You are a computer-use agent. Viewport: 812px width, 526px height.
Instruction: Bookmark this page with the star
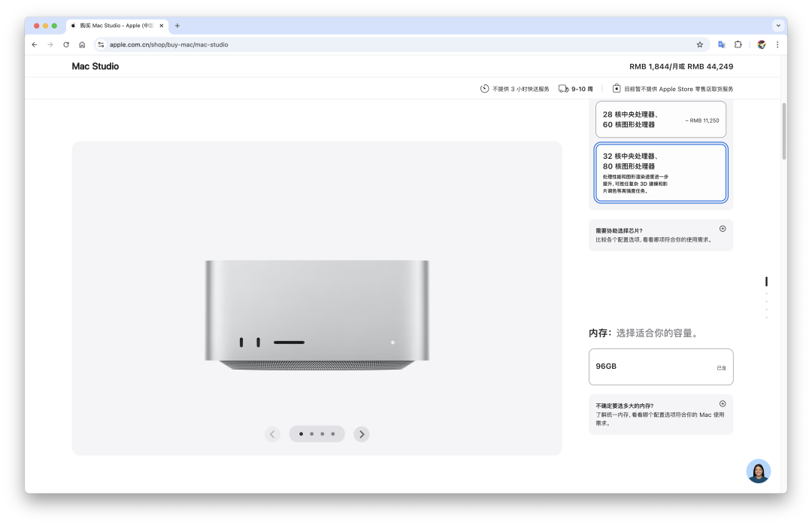click(x=700, y=44)
